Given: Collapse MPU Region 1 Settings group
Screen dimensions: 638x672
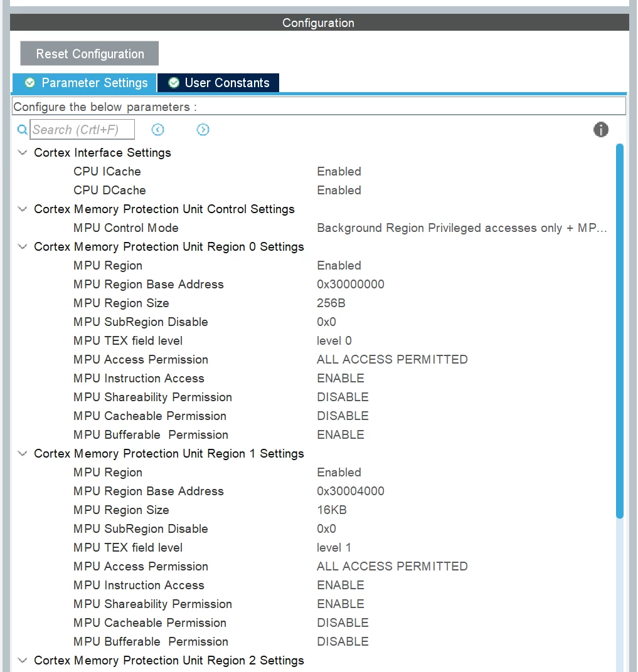Looking at the screenshot, I should tap(23, 453).
